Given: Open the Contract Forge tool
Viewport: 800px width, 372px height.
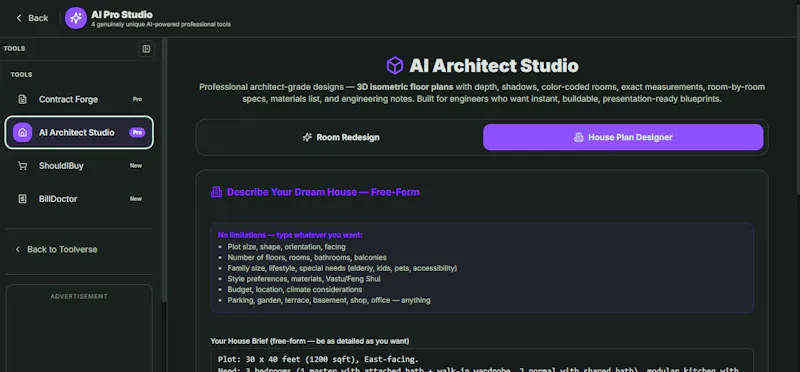Looking at the screenshot, I should [79, 99].
